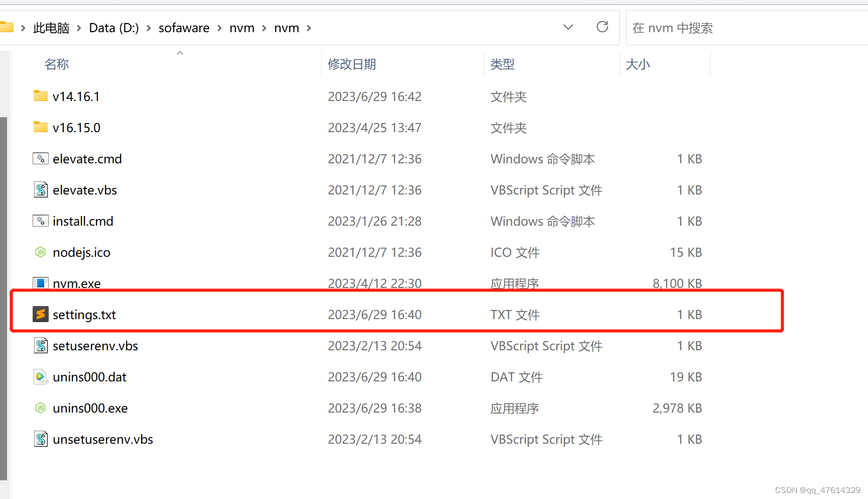Select the elevate.cmd file name

pyautogui.click(x=87, y=159)
